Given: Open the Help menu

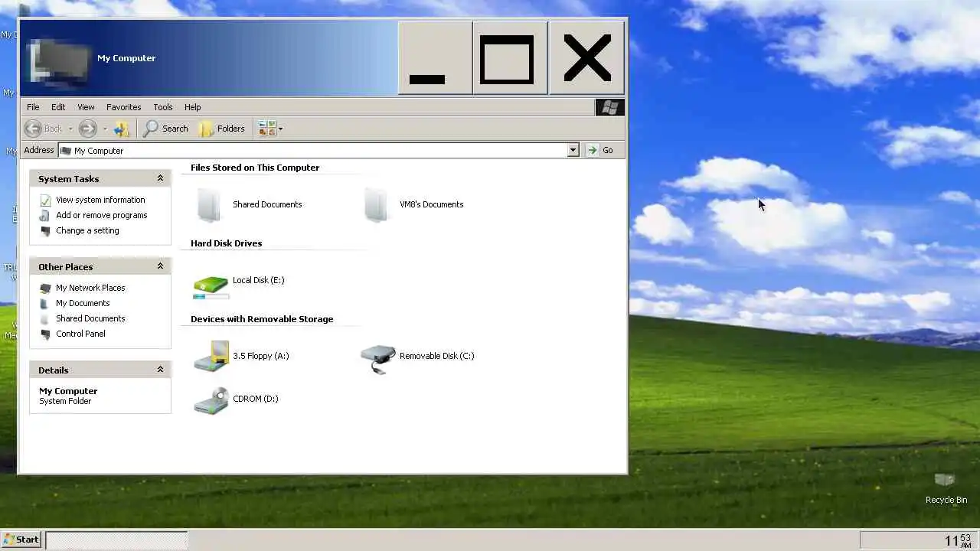Looking at the screenshot, I should (x=192, y=107).
